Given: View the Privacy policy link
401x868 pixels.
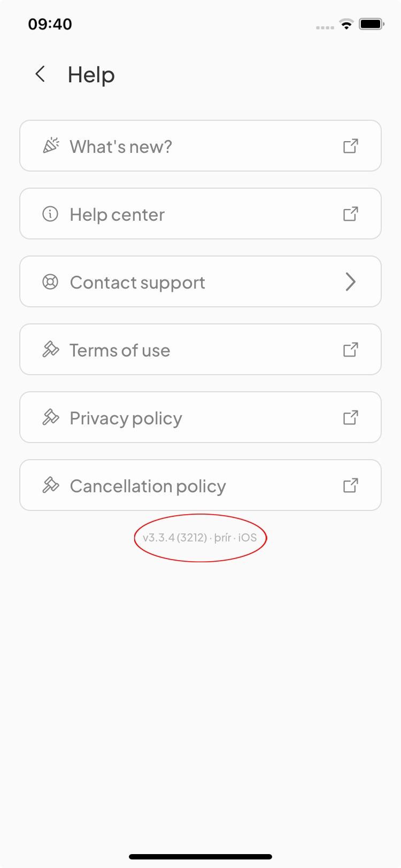Looking at the screenshot, I should pyautogui.click(x=126, y=418).
